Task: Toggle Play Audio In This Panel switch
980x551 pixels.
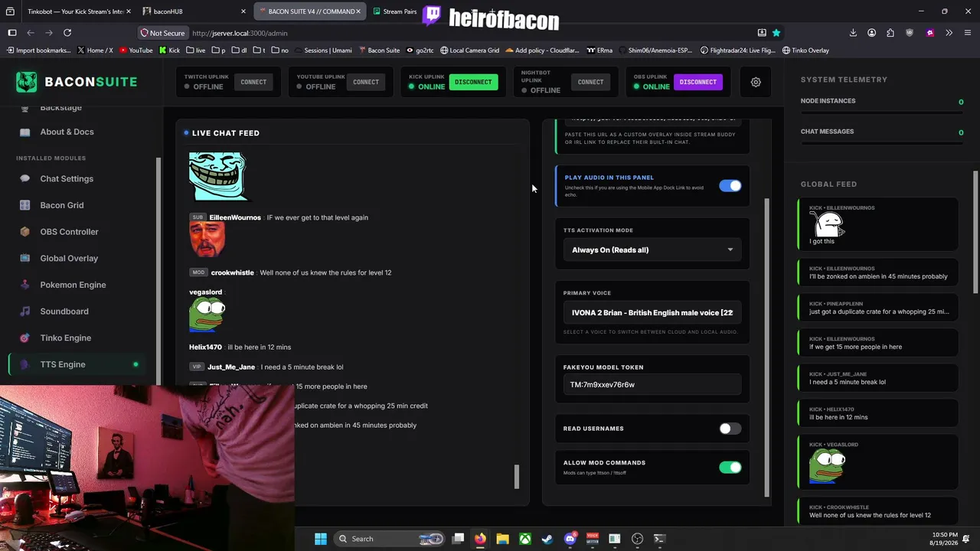Action: point(730,186)
